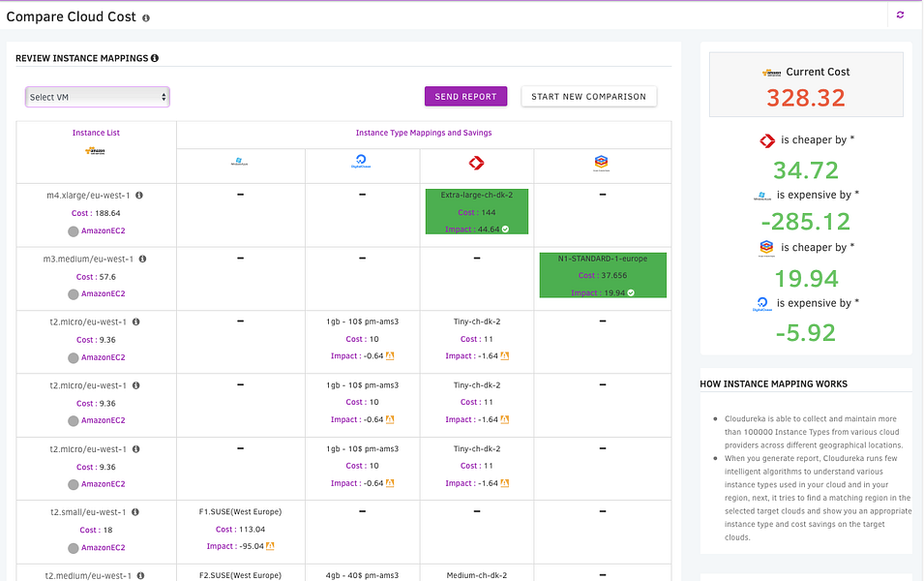Click the Google Cloud column header logo

click(601, 163)
